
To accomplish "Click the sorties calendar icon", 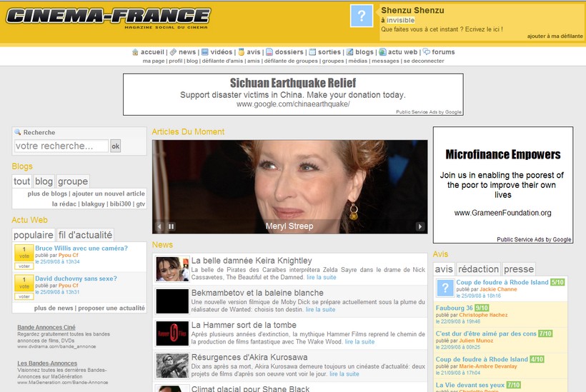I will pos(312,52).
